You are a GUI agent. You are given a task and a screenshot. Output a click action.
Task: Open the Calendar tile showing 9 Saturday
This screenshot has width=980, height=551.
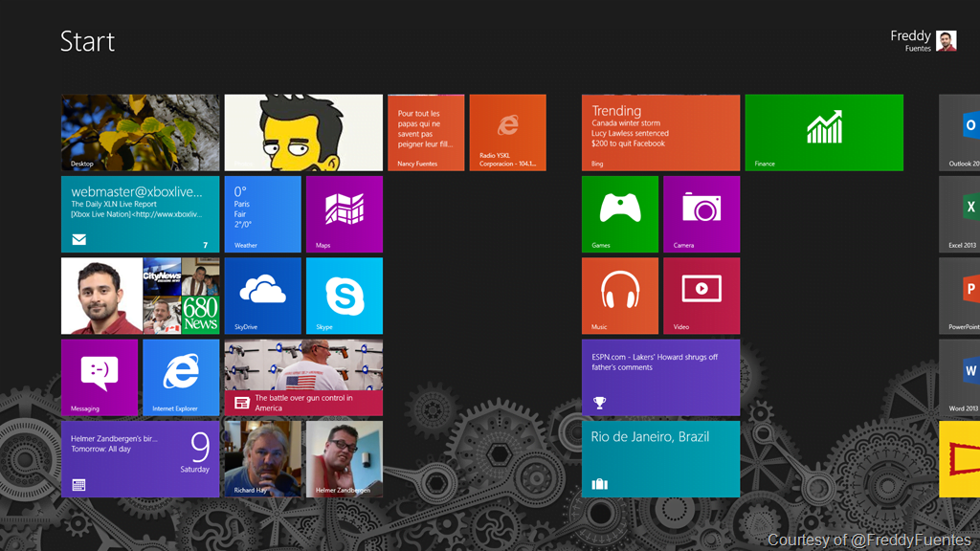pos(140,459)
